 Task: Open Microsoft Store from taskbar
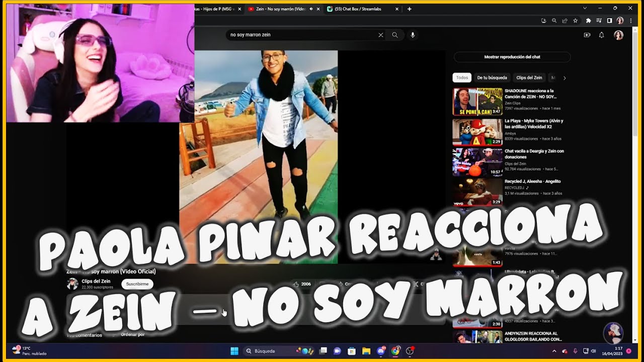(x=352, y=351)
